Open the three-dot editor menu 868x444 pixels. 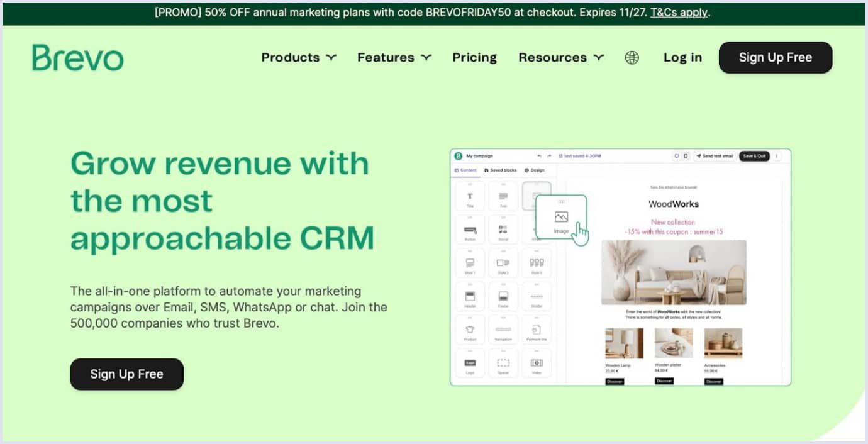[777, 156]
